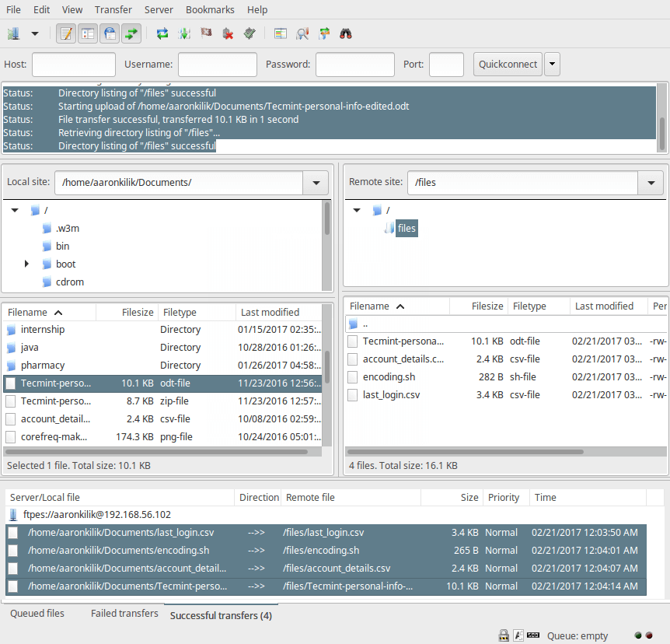
Task: Process the transfer queue
Action: tap(184, 33)
